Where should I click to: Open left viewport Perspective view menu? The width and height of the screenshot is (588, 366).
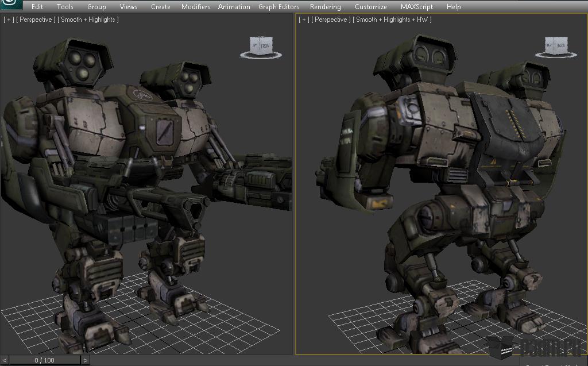pyautogui.click(x=36, y=20)
